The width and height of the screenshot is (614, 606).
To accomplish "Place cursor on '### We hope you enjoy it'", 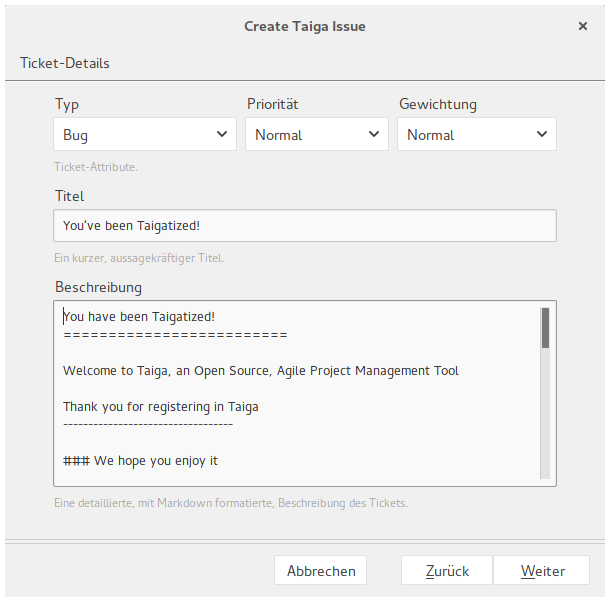I will (x=140, y=461).
